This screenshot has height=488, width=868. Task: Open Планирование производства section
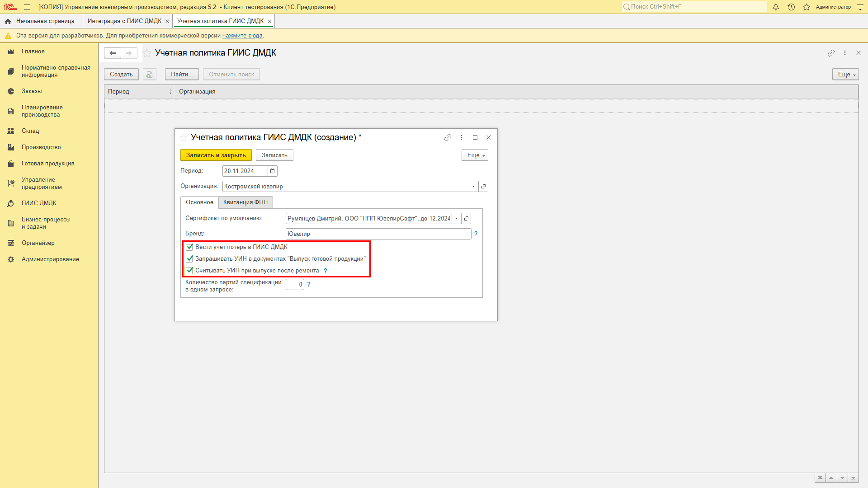pyautogui.click(x=49, y=111)
